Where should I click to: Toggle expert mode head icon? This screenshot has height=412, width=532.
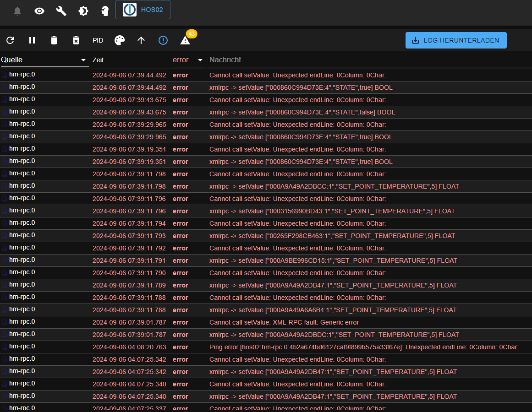click(105, 11)
